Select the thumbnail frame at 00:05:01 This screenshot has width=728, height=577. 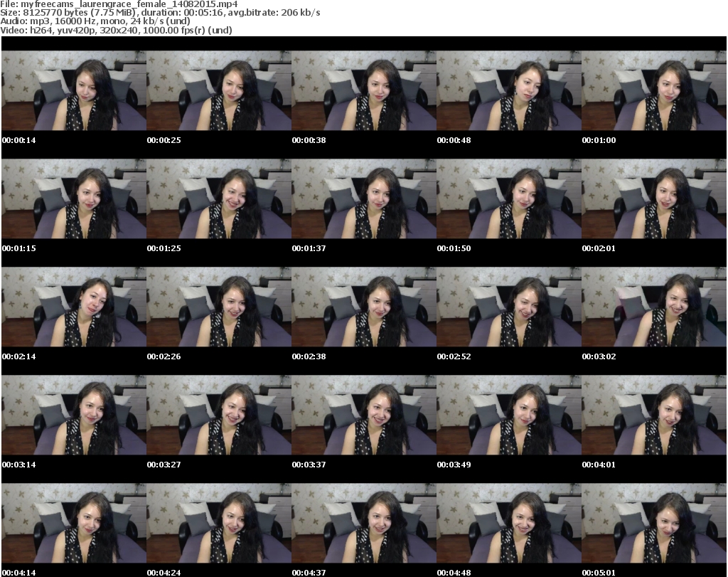(654, 524)
